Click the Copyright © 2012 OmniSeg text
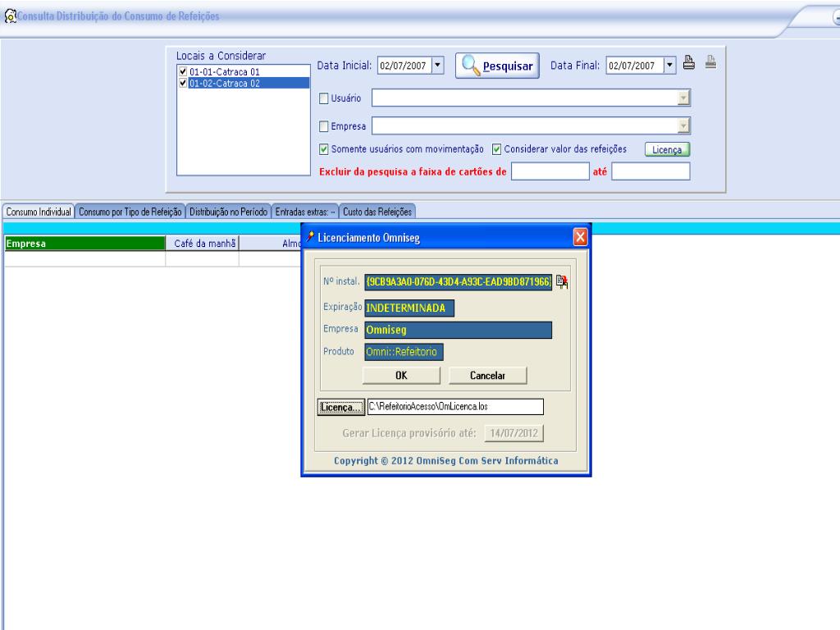Viewport: 840px width, 630px height. (445, 461)
